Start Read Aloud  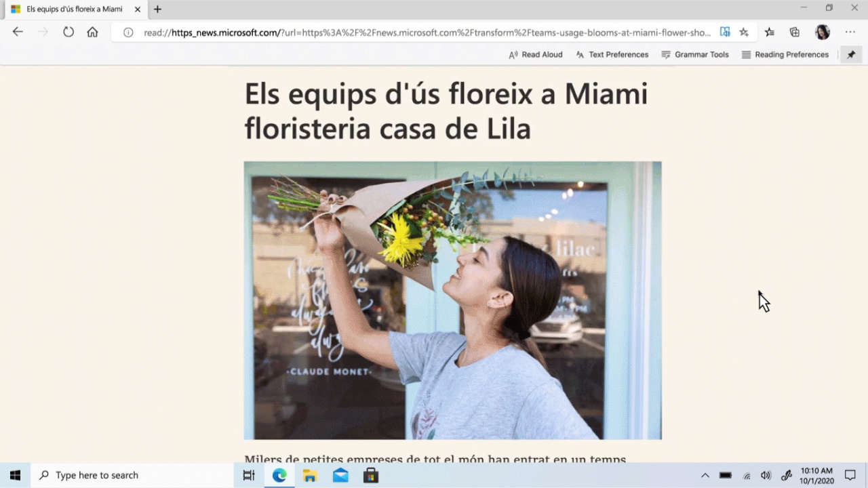click(x=536, y=55)
